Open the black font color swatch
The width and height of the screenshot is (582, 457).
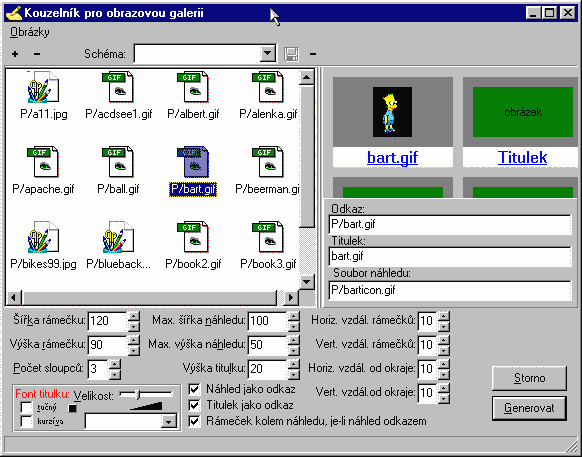(x=72, y=408)
